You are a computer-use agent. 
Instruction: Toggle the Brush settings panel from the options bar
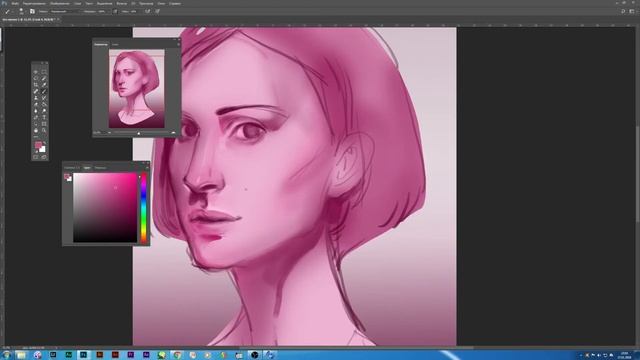point(32,11)
